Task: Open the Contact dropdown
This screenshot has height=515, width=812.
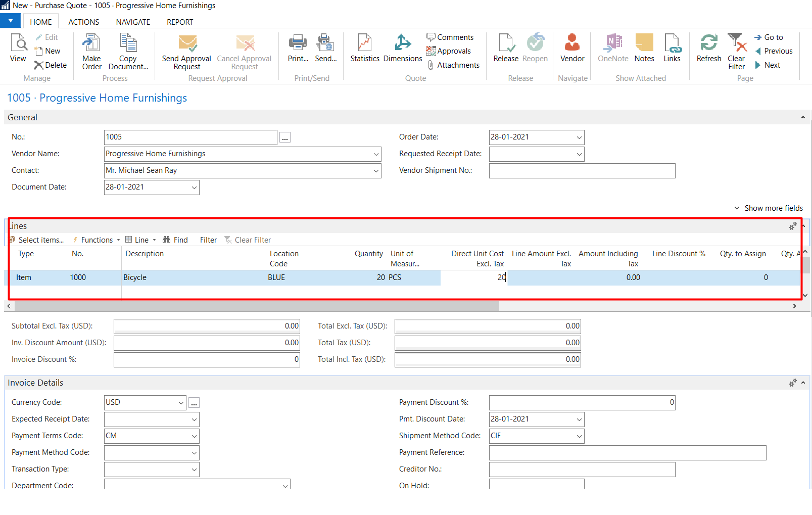Action: (x=376, y=171)
